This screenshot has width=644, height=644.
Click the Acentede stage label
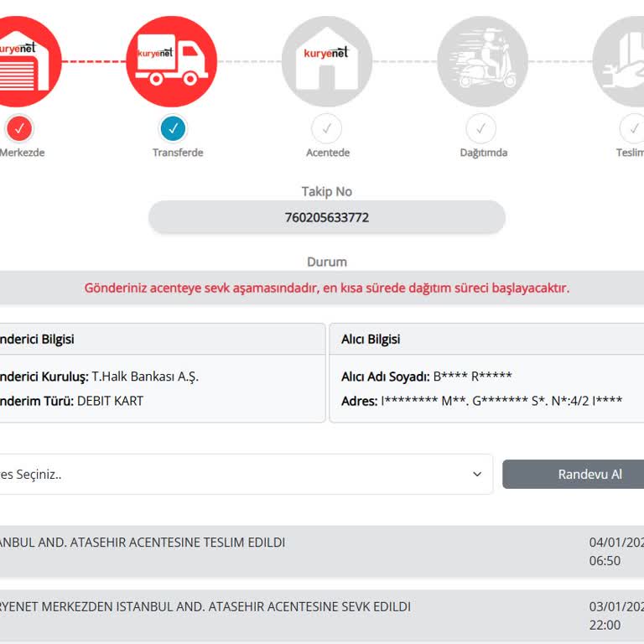coord(328,153)
